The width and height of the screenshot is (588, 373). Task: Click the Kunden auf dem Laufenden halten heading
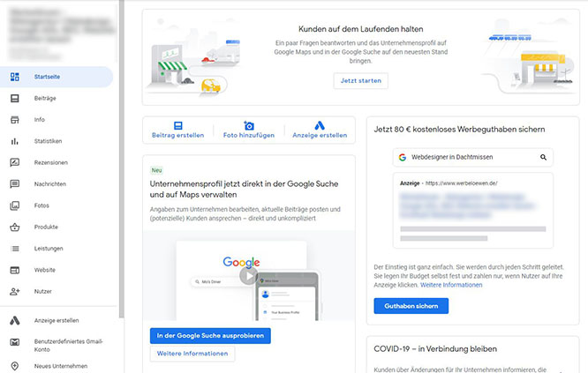pos(361,29)
